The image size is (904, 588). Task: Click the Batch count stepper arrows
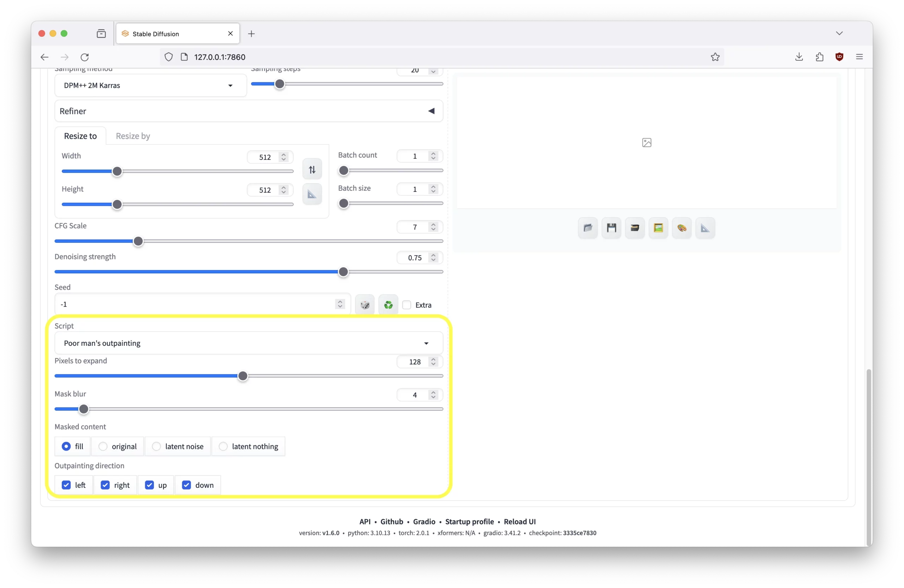[x=433, y=156]
